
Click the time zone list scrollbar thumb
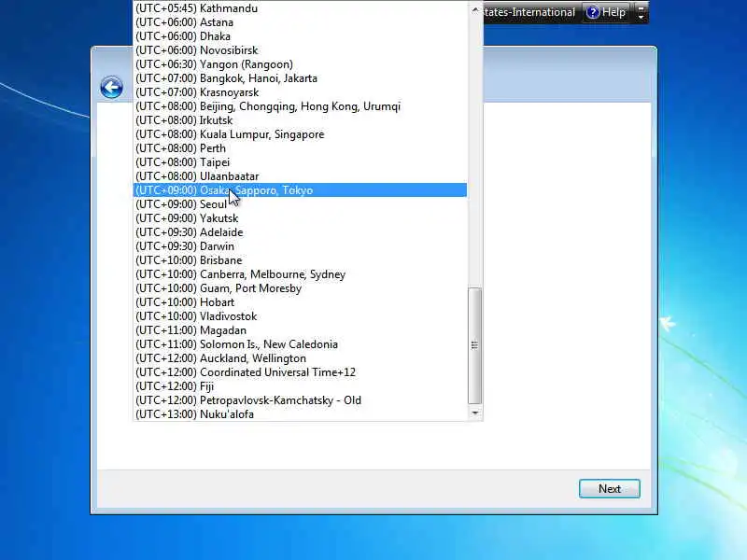pos(475,345)
